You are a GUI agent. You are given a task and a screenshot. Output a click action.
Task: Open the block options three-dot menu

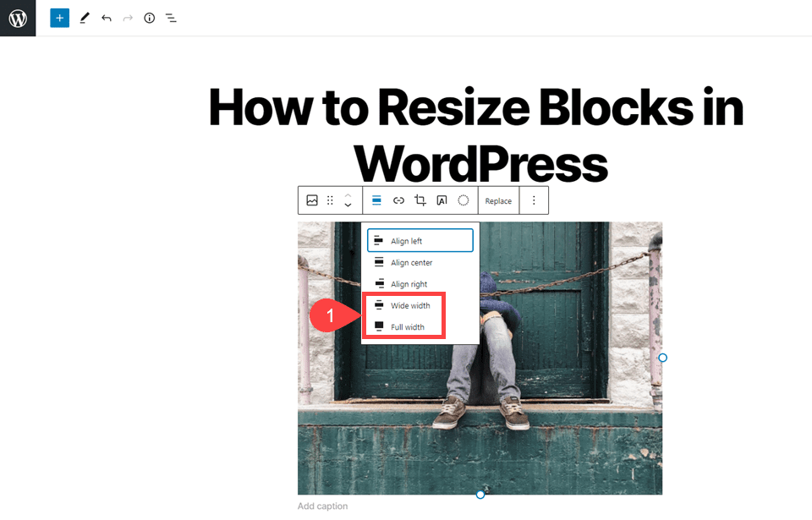533,200
